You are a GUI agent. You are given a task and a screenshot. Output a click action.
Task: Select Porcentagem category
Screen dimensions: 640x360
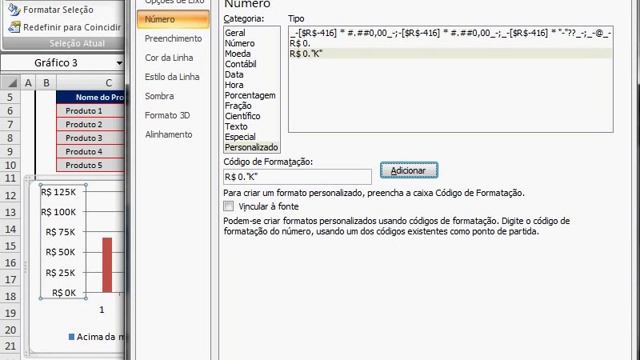click(250, 95)
